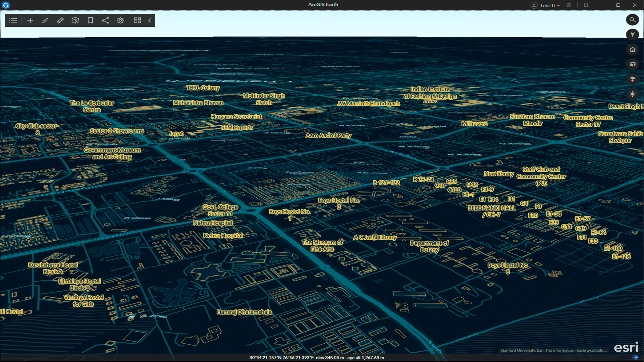Select the Draw tool

(45, 20)
